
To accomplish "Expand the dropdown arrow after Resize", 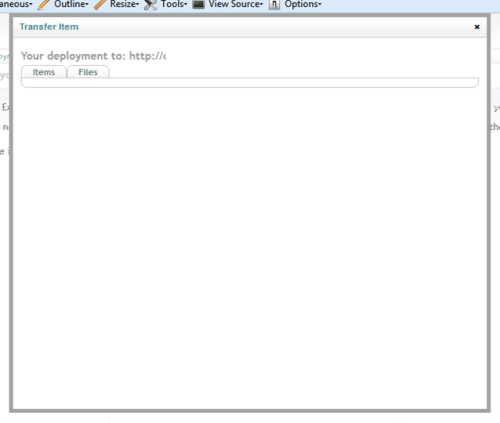I will tap(137, 5).
